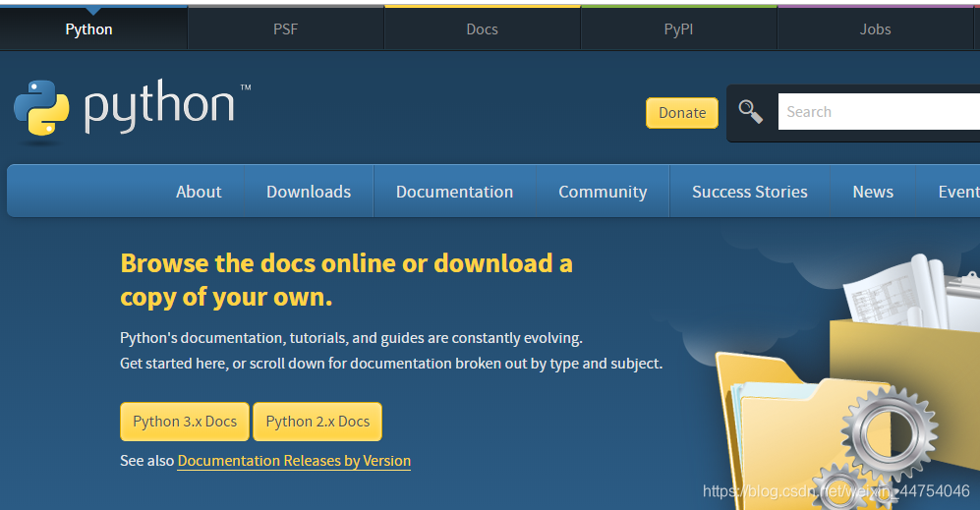
Task: Click the Python logo icon
Action: click(x=41, y=108)
